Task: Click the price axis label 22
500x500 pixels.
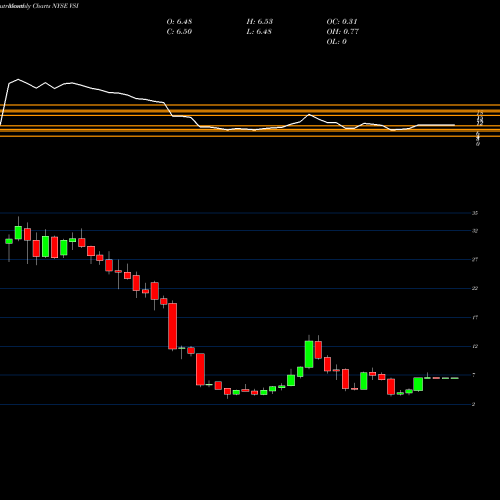Action: coord(475,288)
